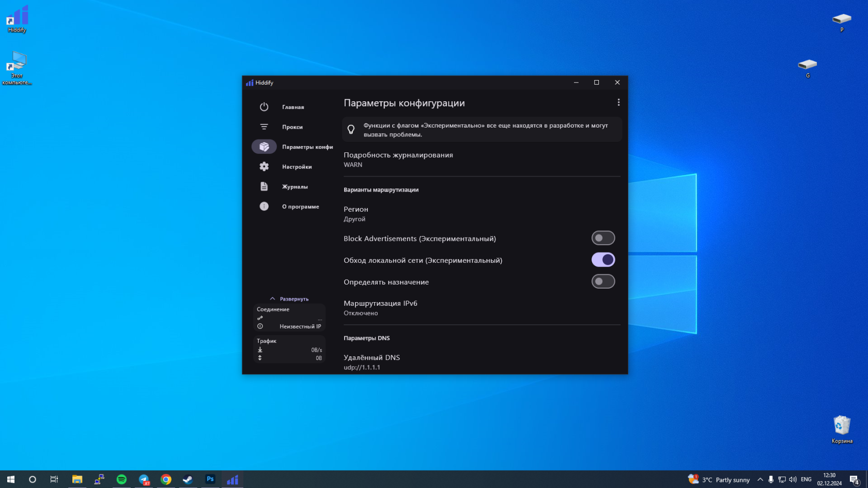Screen dimensions: 868x488
Task: Open the volume icon in the system tray
Action: pyautogui.click(x=793, y=480)
